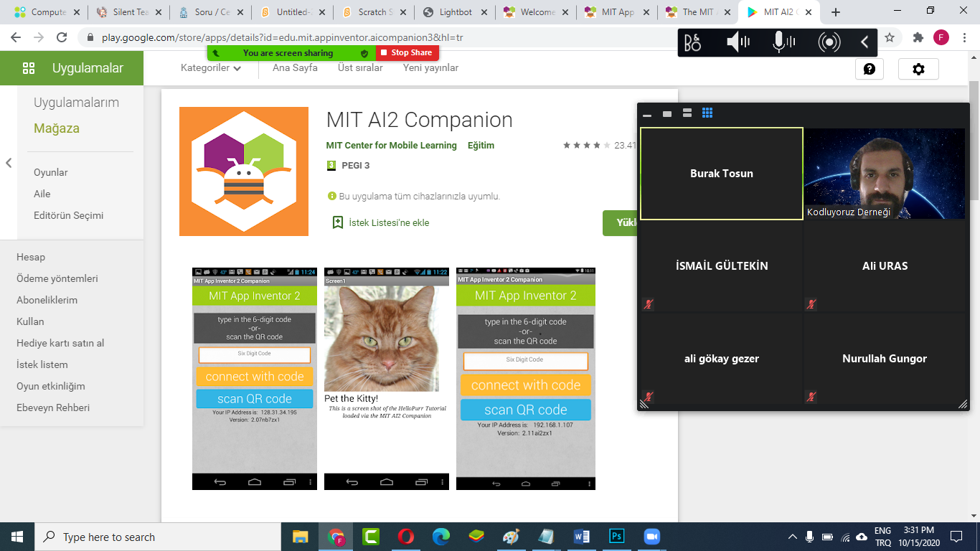Open the Hesap account link
Screen dimensions: 980x551
tap(31, 257)
